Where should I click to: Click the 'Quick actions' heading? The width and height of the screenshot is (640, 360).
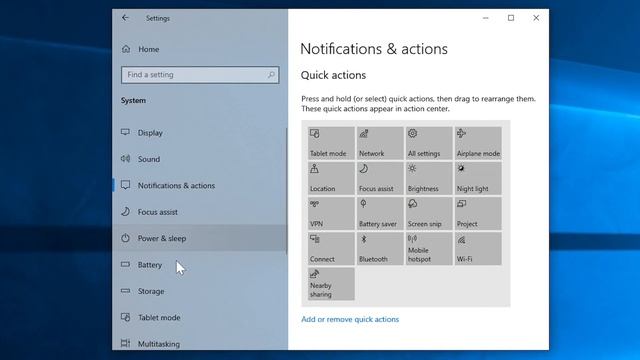click(x=333, y=75)
